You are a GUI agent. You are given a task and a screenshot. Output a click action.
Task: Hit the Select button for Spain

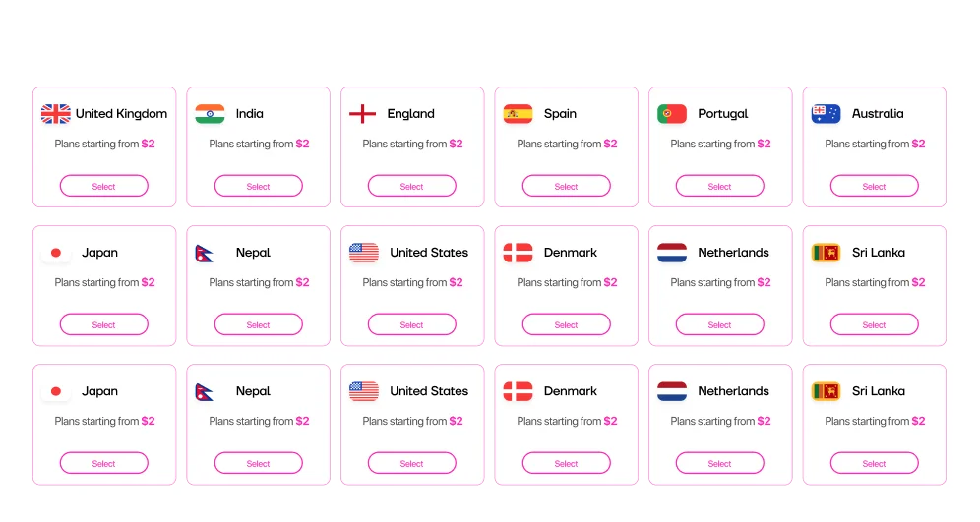(x=566, y=186)
